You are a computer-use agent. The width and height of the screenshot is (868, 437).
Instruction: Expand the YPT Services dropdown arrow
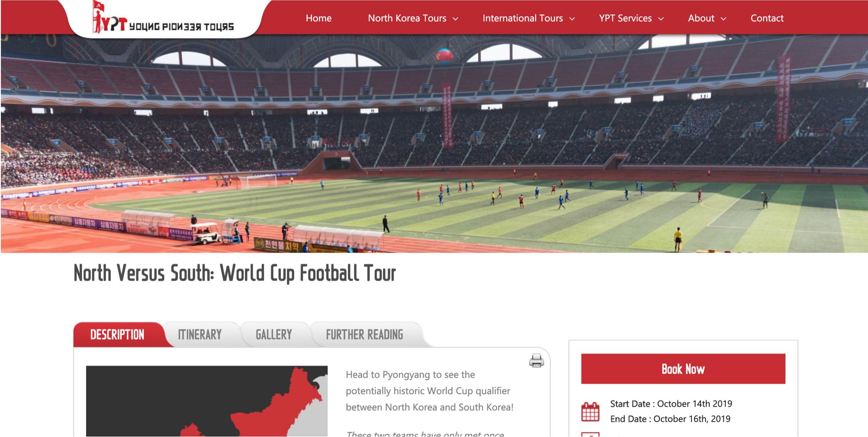point(661,19)
